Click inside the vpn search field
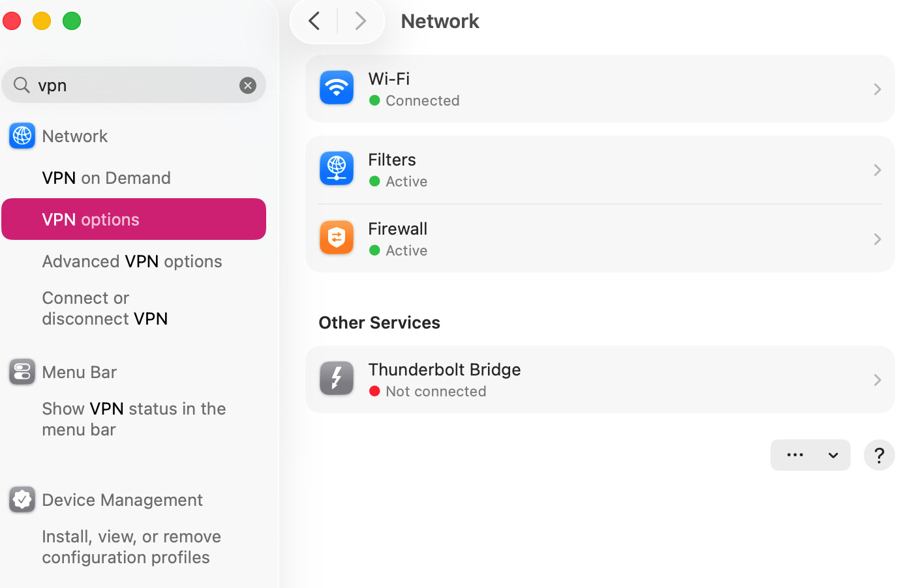The width and height of the screenshot is (899, 588). pos(134,85)
